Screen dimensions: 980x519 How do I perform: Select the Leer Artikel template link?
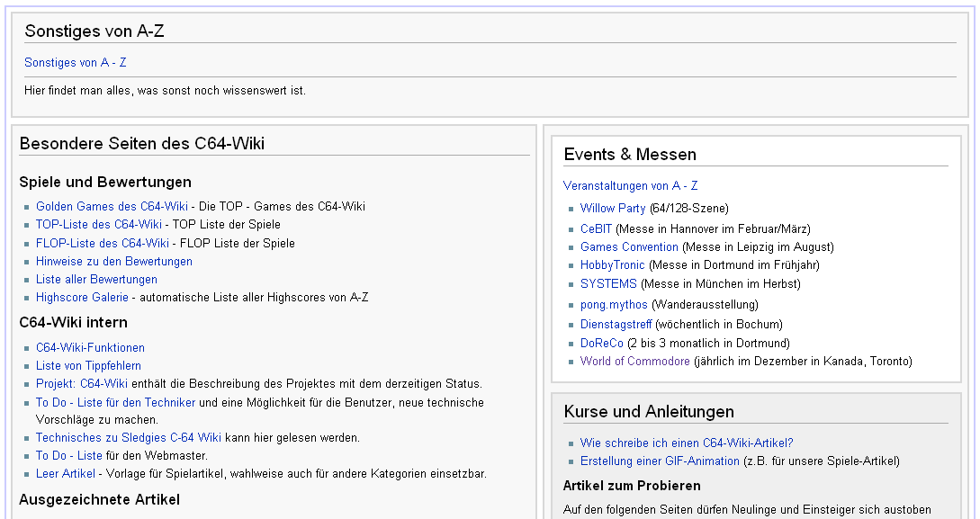66,473
